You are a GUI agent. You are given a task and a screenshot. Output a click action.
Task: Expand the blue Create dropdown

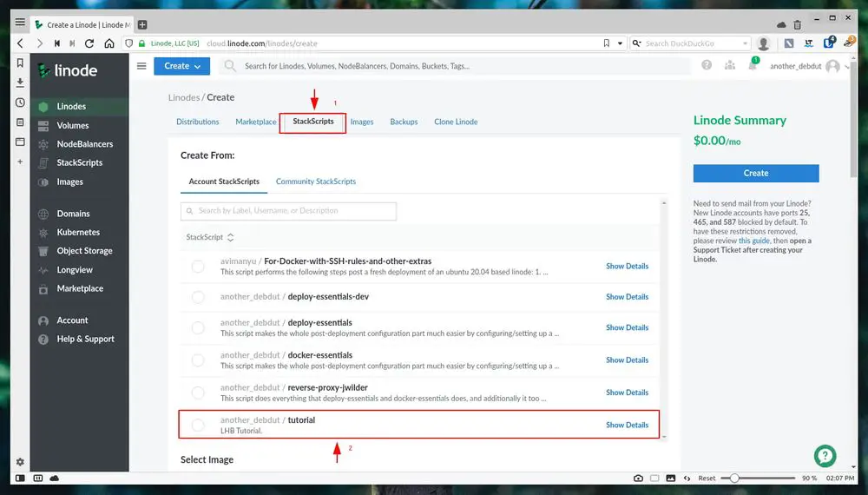click(x=181, y=66)
